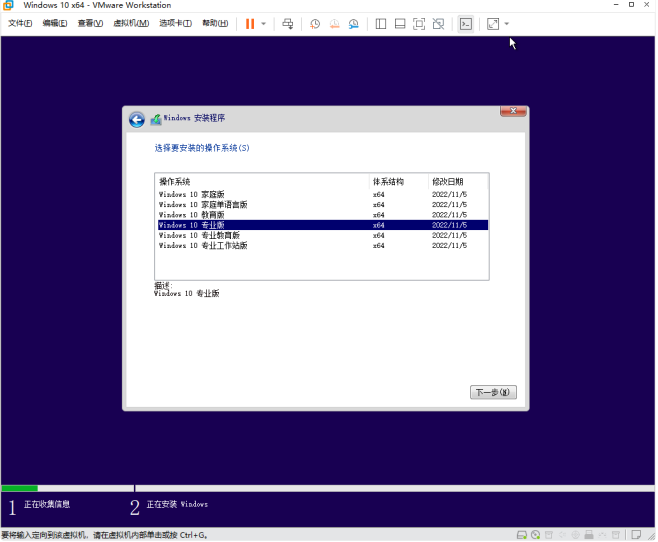Switch to Unity mode icon

(x=438, y=24)
